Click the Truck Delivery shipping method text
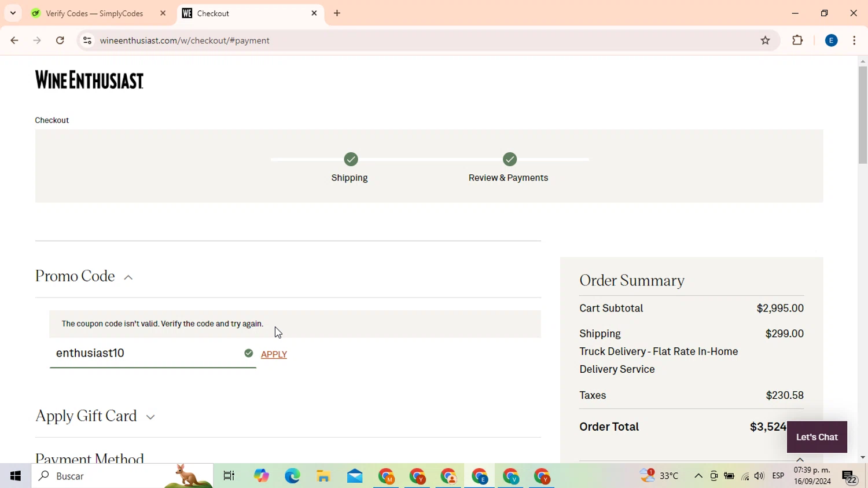The width and height of the screenshot is (868, 488). click(x=659, y=360)
